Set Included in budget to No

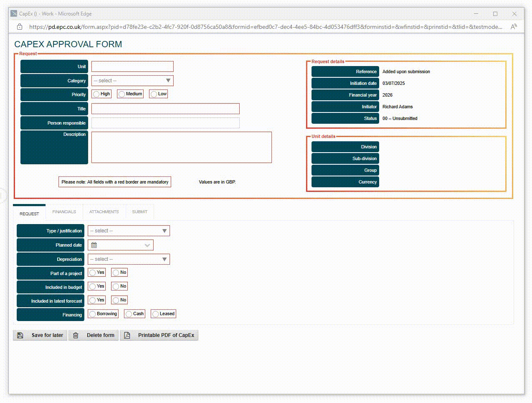[116, 286]
